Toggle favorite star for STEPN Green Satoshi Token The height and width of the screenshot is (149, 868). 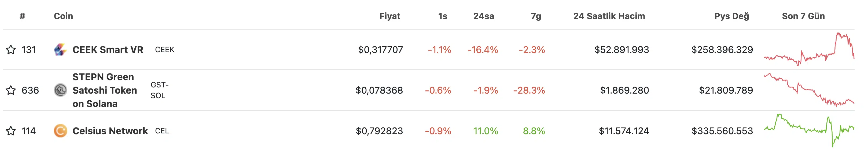[11, 90]
